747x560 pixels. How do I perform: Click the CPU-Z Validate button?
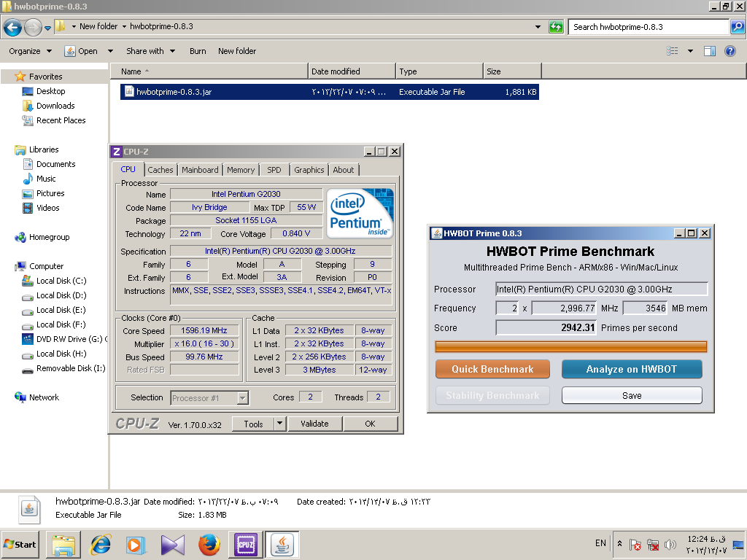[x=314, y=424]
